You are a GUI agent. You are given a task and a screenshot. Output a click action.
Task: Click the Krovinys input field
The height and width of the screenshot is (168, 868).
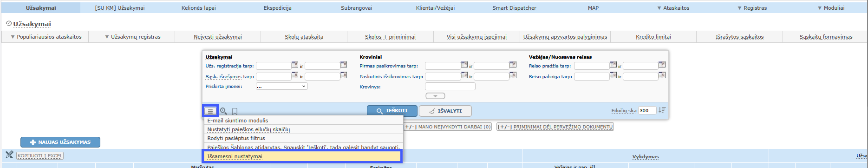click(x=450, y=87)
